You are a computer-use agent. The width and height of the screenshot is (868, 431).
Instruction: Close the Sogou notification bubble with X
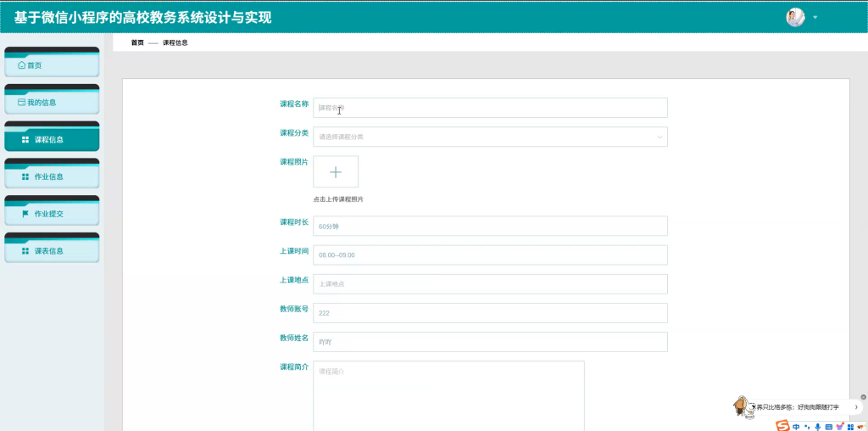pyautogui.click(x=864, y=397)
